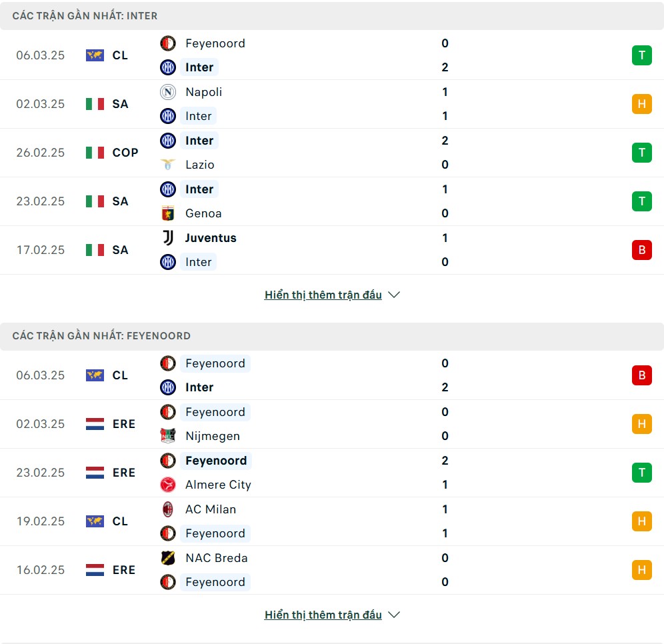Screen dimensions: 664x644
Task: Click the red B badge for Juventus match
Action: [x=641, y=250]
